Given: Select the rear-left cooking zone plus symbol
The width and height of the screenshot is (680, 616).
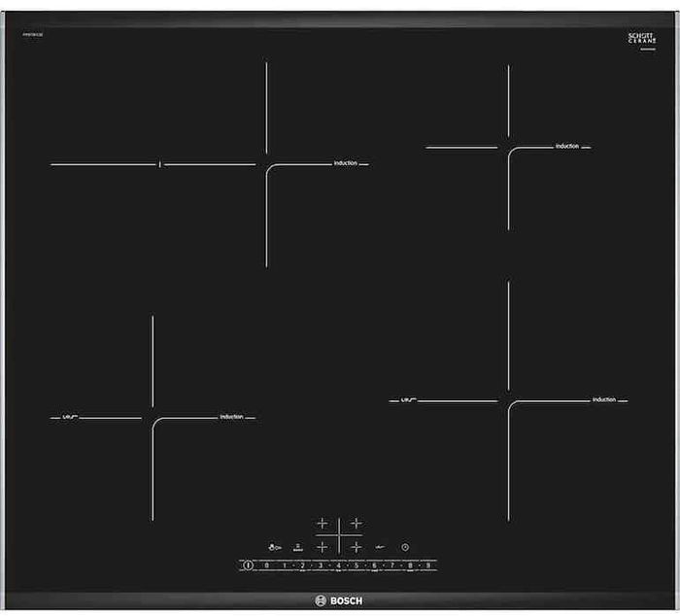Looking at the screenshot, I should coord(323,523).
